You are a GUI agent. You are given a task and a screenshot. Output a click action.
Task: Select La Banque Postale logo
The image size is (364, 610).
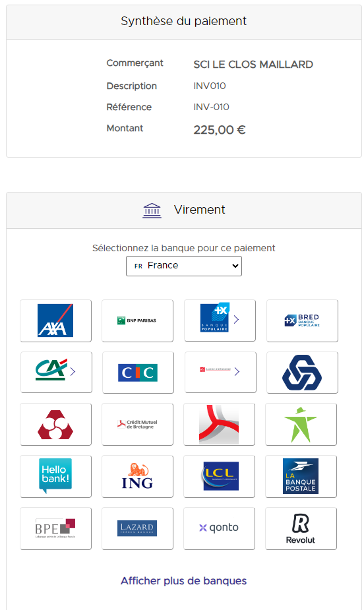pyautogui.click(x=301, y=477)
